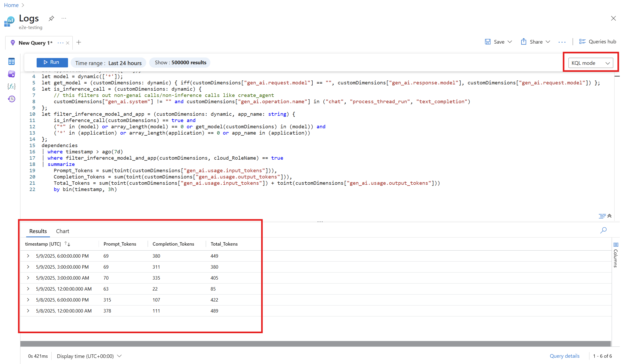Viewport: 625px width, 364px height.
Task: Open the functions fx sidebar icon
Action: click(x=11, y=86)
